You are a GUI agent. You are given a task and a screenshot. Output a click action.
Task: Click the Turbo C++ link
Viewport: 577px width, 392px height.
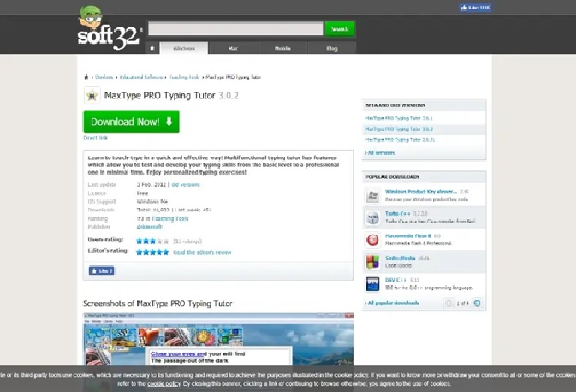(x=397, y=213)
